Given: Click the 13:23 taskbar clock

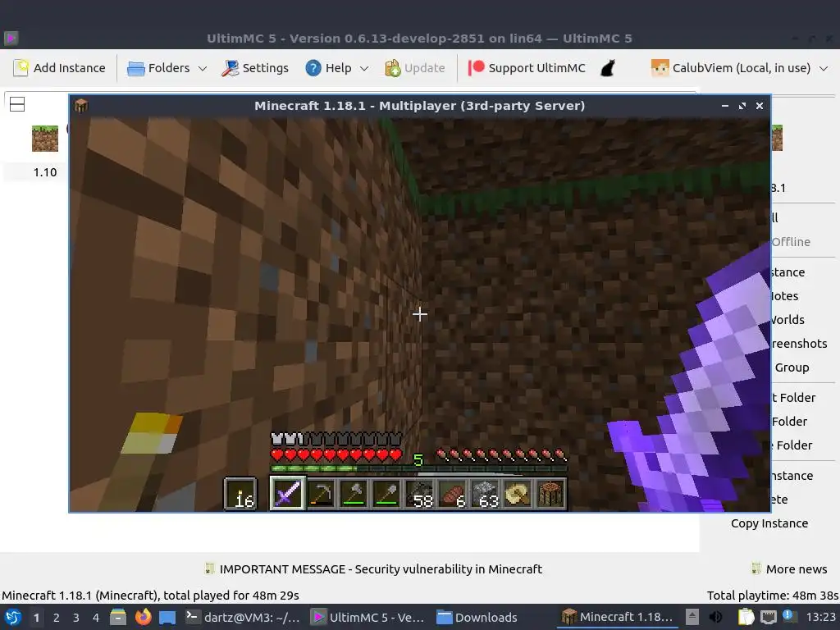Looking at the screenshot, I should [820, 617].
